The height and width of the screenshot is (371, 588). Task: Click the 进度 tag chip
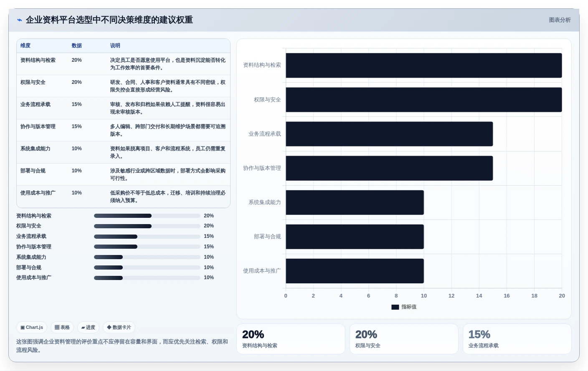(x=88, y=328)
